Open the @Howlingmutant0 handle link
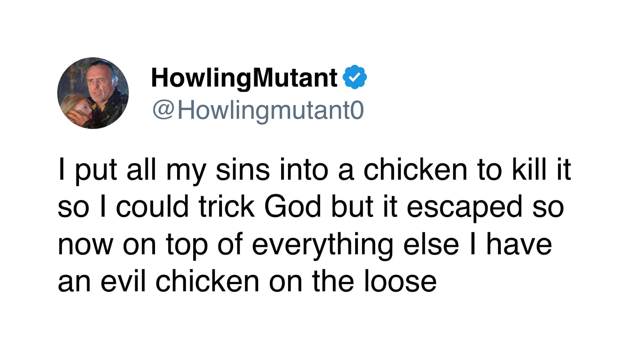Image resolution: width=644 pixels, height=357 pixels. click(x=258, y=110)
